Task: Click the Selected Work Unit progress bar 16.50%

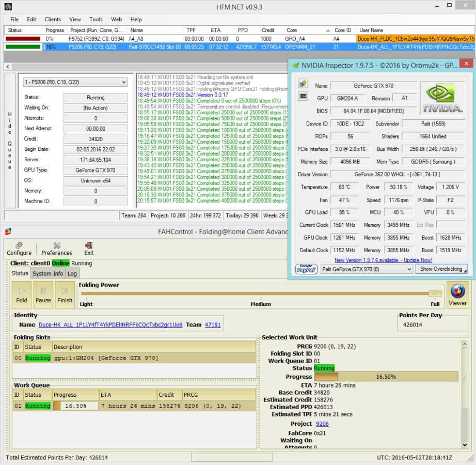Action: point(386,377)
